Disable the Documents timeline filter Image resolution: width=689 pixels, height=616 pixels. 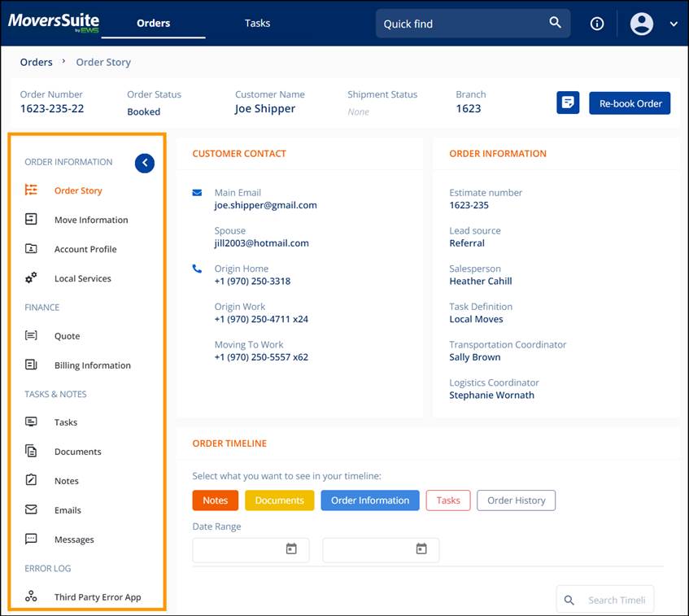tap(279, 500)
